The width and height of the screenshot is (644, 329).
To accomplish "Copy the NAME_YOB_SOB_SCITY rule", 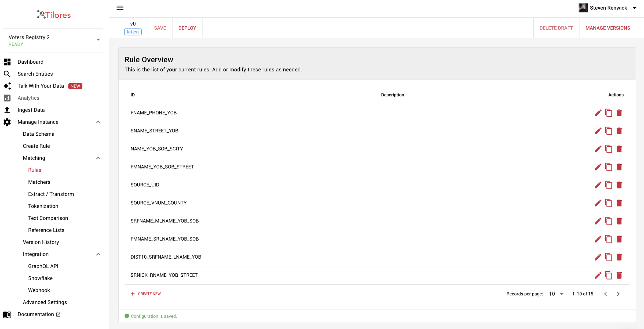I will point(609,149).
